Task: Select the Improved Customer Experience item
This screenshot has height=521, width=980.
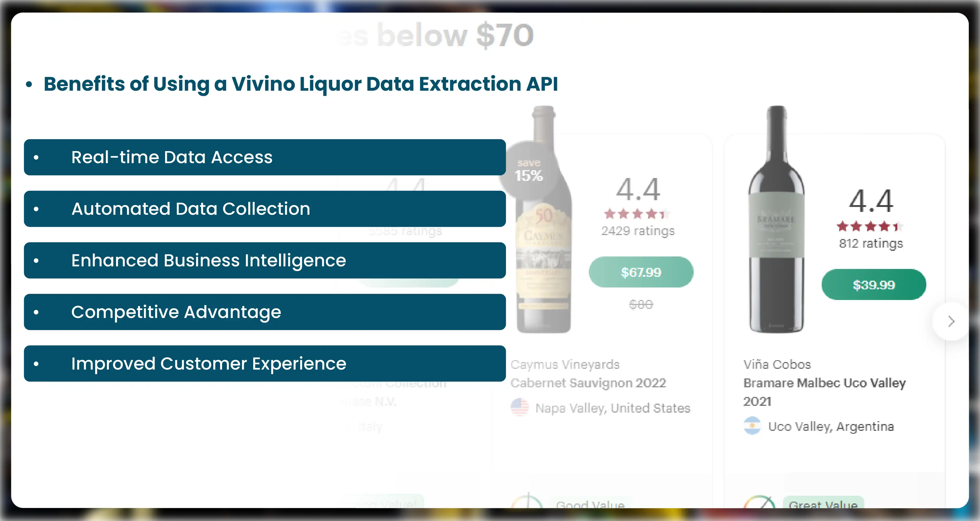Action: point(265,364)
